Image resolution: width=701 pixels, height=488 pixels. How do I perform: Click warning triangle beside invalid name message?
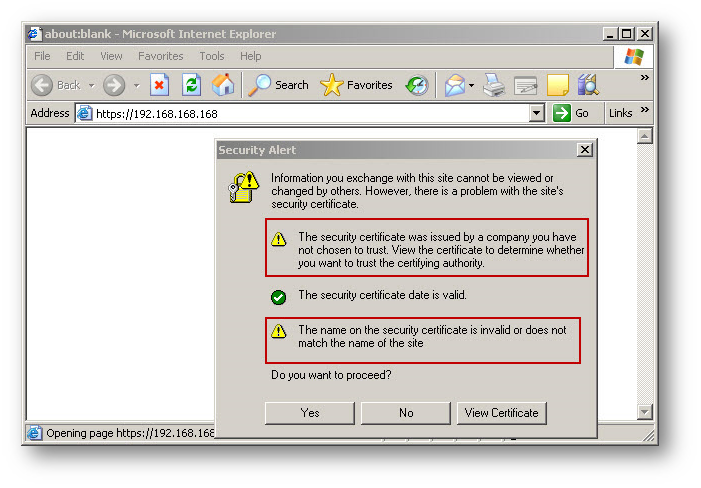279,331
